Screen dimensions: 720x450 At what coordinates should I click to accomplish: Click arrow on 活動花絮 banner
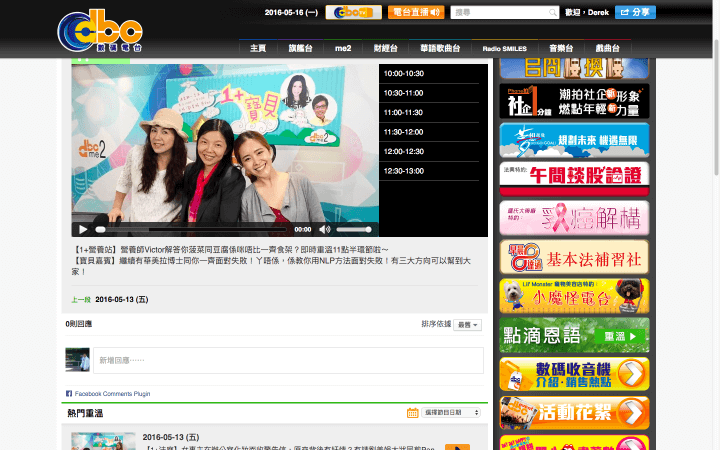click(632, 413)
